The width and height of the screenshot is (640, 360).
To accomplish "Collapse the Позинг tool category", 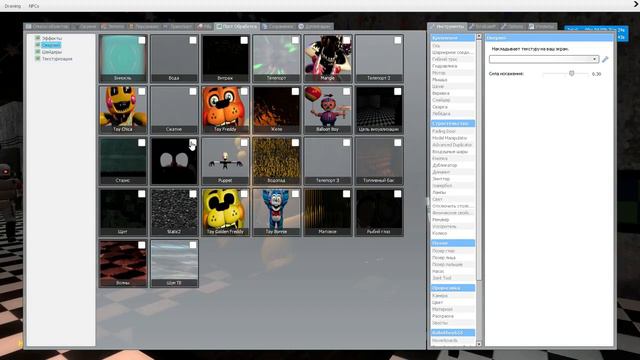I will coord(453,243).
